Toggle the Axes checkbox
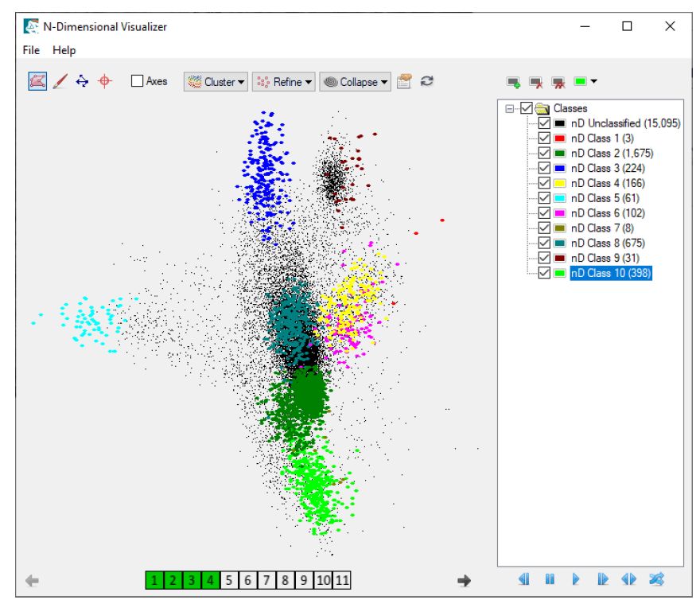The width and height of the screenshot is (700, 600). pos(138,81)
